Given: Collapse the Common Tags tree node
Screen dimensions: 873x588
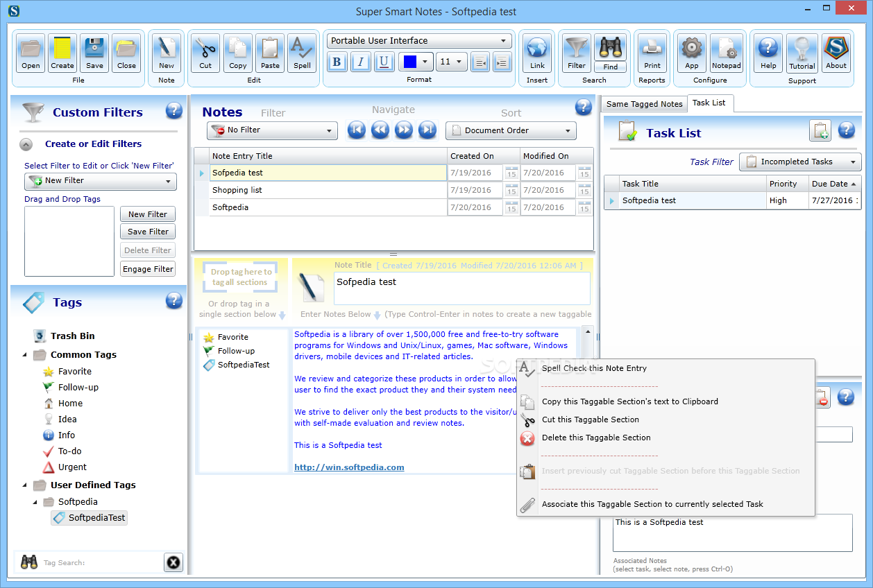Looking at the screenshot, I should click(26, 354).
